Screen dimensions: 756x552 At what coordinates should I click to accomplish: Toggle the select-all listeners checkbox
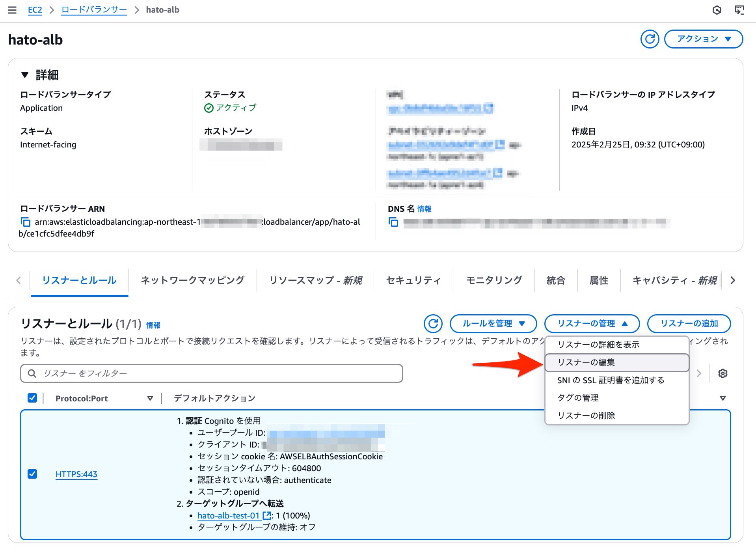(32, 398)
